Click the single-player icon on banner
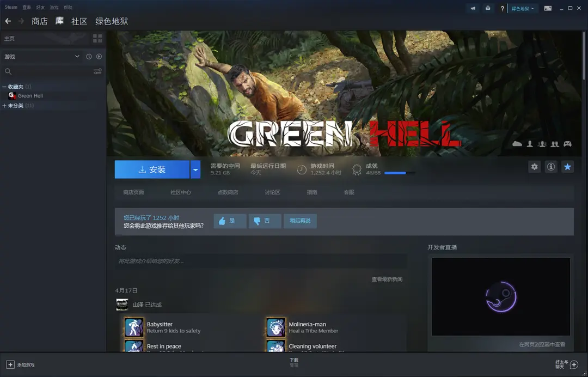 [530, 144]
